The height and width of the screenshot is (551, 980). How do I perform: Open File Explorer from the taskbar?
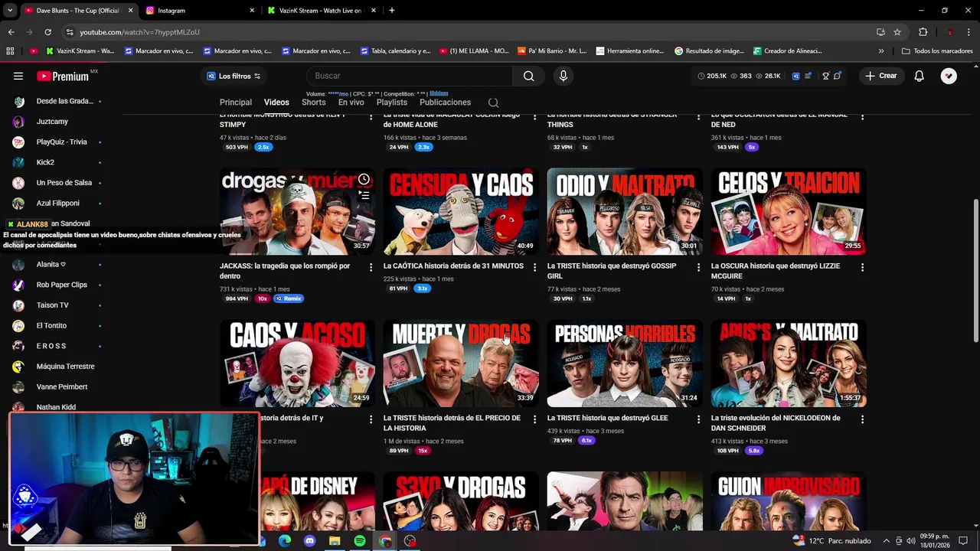click(335, 541)
